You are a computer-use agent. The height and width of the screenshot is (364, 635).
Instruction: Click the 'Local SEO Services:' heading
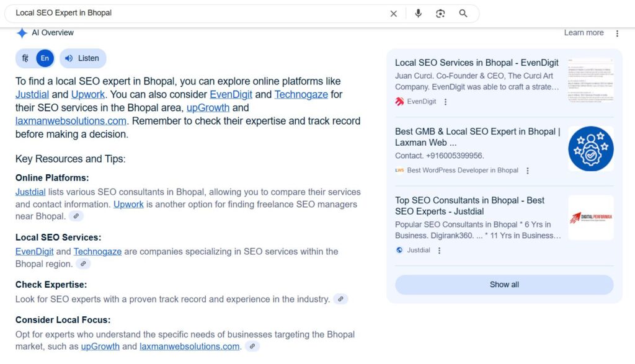pos(58,237)
